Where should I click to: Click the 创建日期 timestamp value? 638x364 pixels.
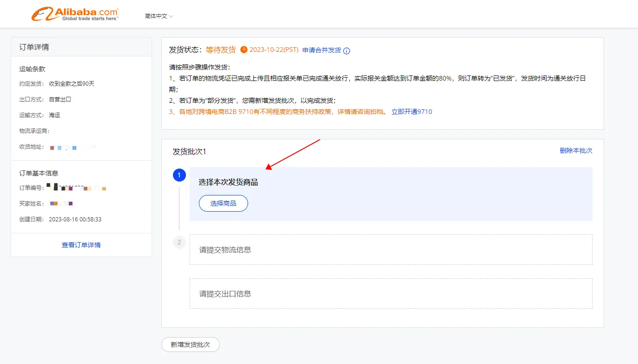(x=75, y=220)
